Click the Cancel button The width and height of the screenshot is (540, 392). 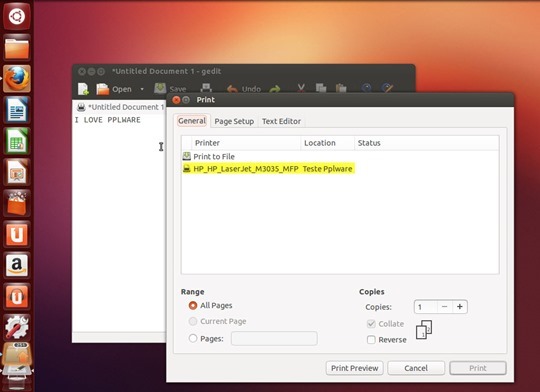pos(416,368)
